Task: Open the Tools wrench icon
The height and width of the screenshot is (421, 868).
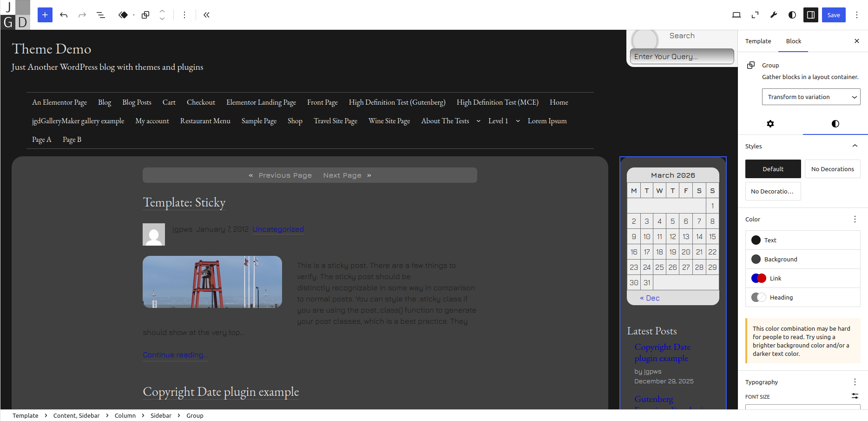Action: tap(774, 15)
